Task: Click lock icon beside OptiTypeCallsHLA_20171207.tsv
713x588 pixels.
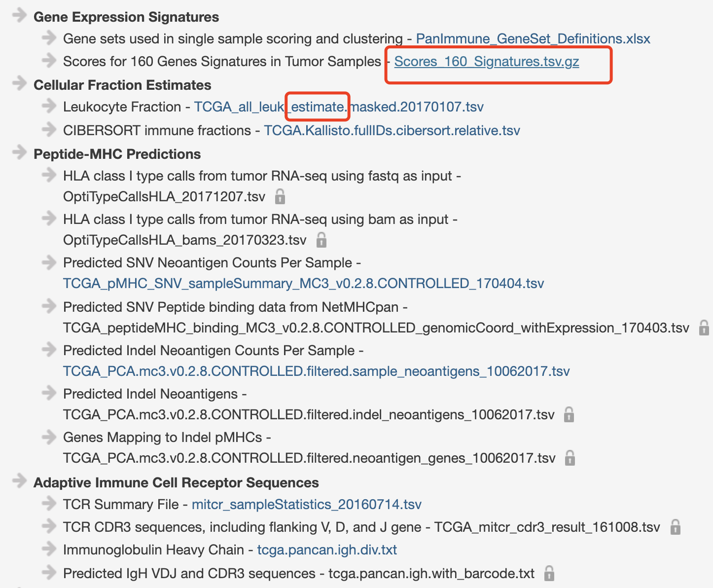Action: [280, 196]
